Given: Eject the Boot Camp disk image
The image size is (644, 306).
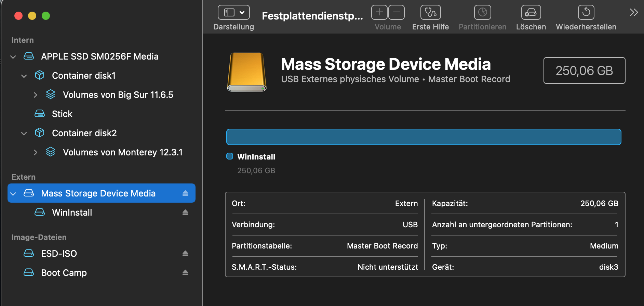Looking at the screenshot, I should [185, 273].
